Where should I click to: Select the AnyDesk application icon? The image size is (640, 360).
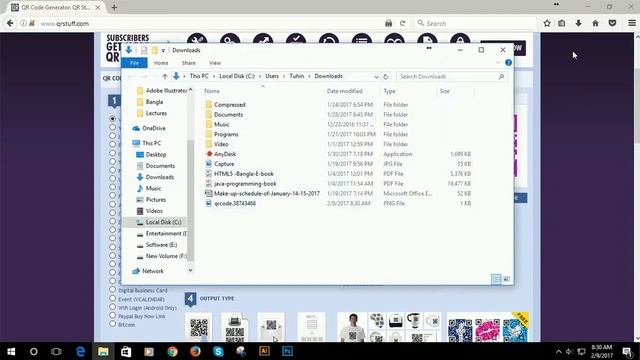[x=209, y=154]
